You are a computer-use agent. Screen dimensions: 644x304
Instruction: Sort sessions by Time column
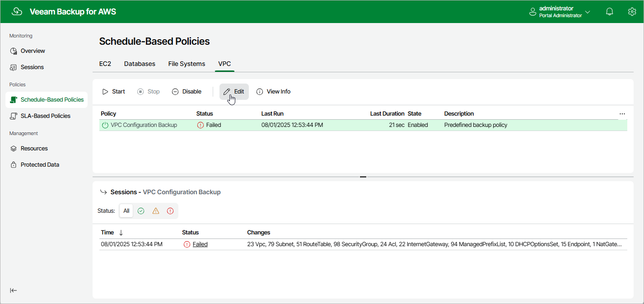(107, 233)
